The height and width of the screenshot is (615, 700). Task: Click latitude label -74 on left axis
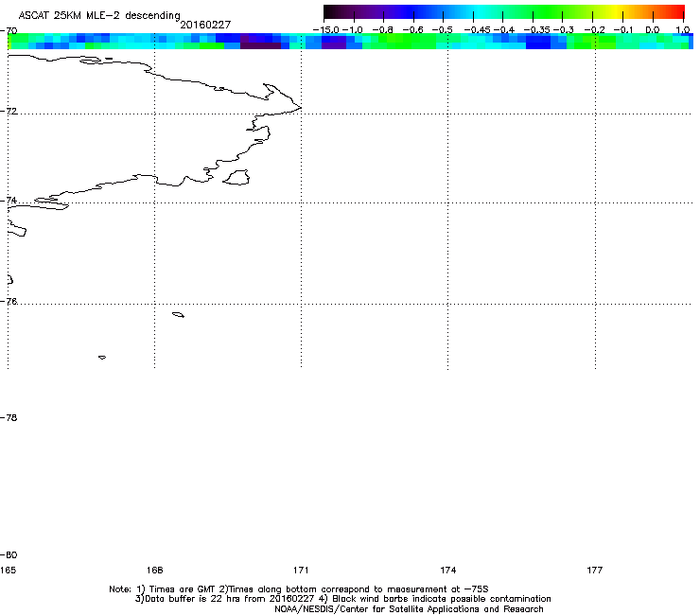[9, 200]
